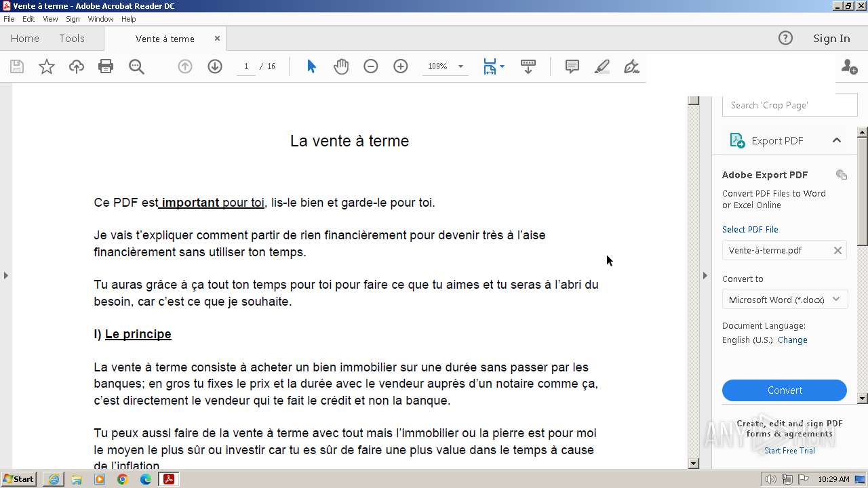Open the Convert to Microsoft Word dropdown
Screen dimensions: 868x488
coord(785,300)
